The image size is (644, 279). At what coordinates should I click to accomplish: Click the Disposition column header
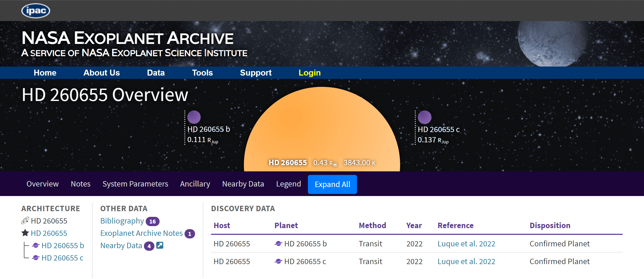click(x=550, y=225)
